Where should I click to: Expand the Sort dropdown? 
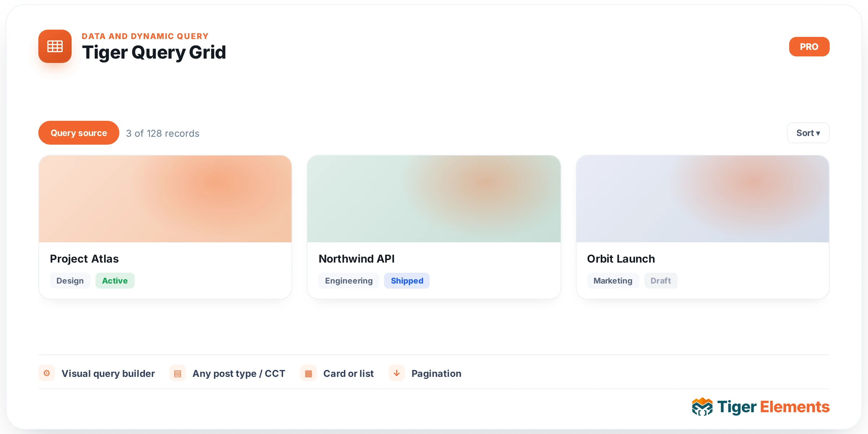pyautogui.click(x=808, y=133)
